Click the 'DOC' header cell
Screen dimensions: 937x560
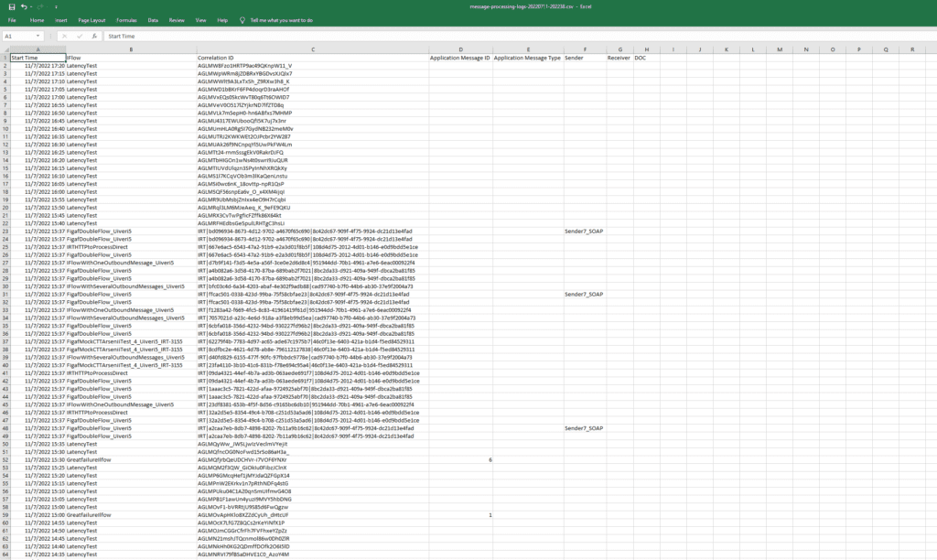click(646, 58)
